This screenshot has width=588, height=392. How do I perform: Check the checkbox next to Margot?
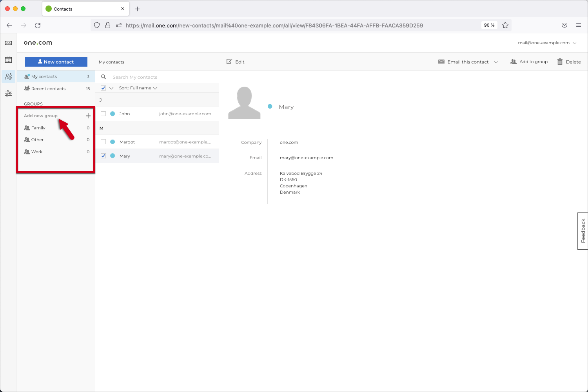tap(103, 142)
